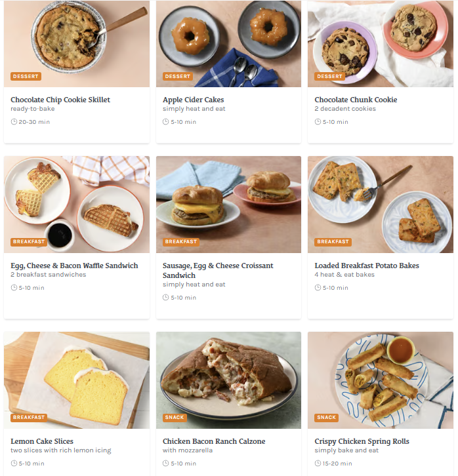Open Loaded Breakfast Potato Bakes title link

click(367, 266)
